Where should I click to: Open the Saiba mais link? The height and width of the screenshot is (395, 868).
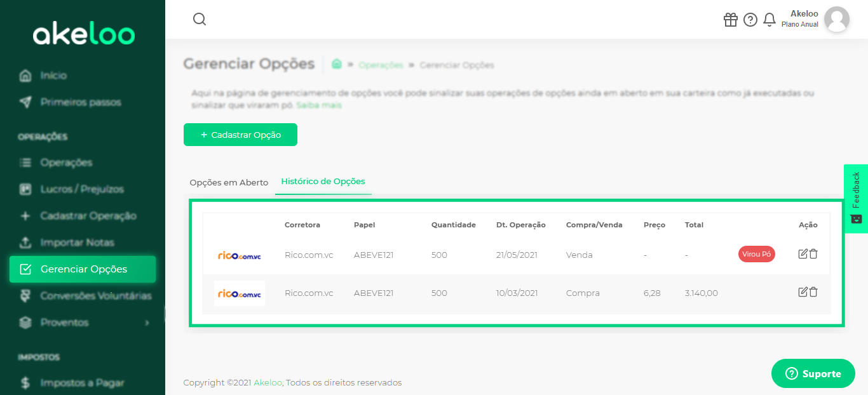pyautogui.click(x=319, y=105)
